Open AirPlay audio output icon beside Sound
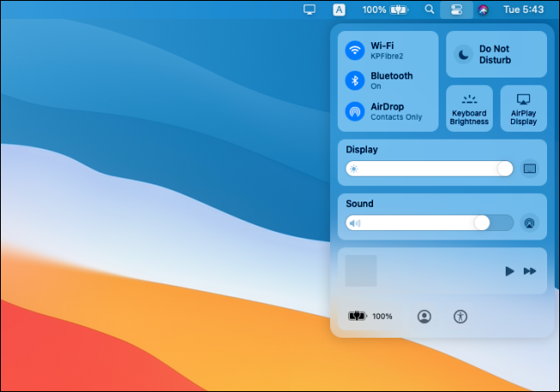 pos(530,223)
